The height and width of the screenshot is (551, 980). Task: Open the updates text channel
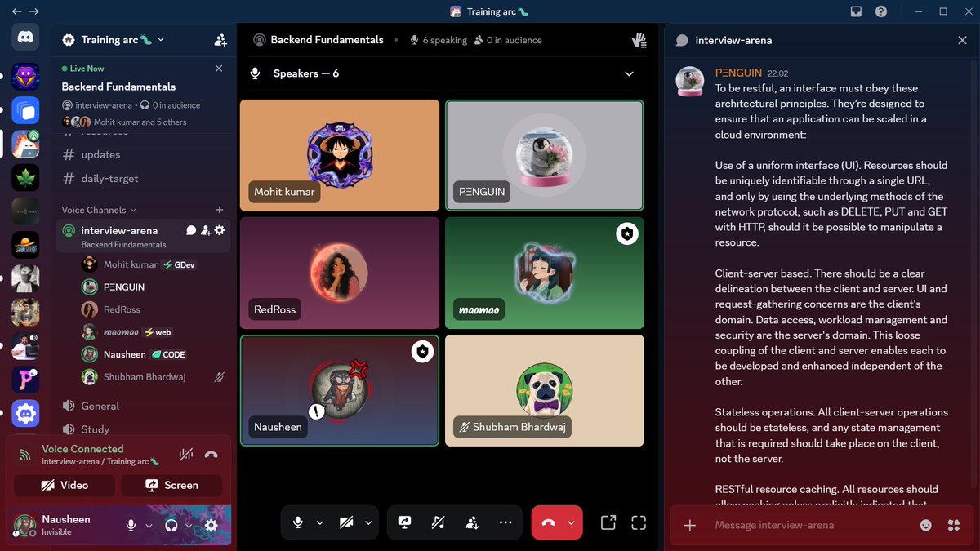click(143, 154)
